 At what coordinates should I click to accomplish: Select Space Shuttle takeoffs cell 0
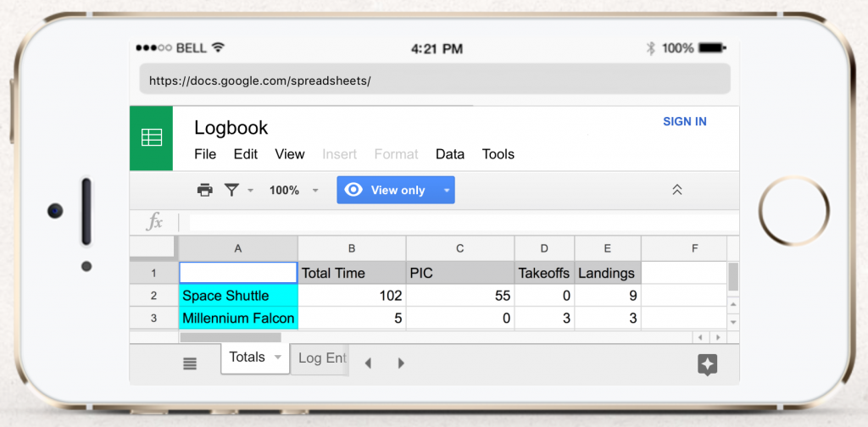[544, 296]
